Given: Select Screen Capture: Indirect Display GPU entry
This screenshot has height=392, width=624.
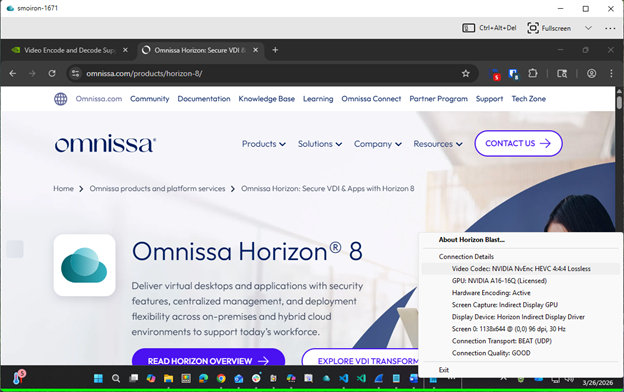Looking at the screenshot, I should 521,305.
